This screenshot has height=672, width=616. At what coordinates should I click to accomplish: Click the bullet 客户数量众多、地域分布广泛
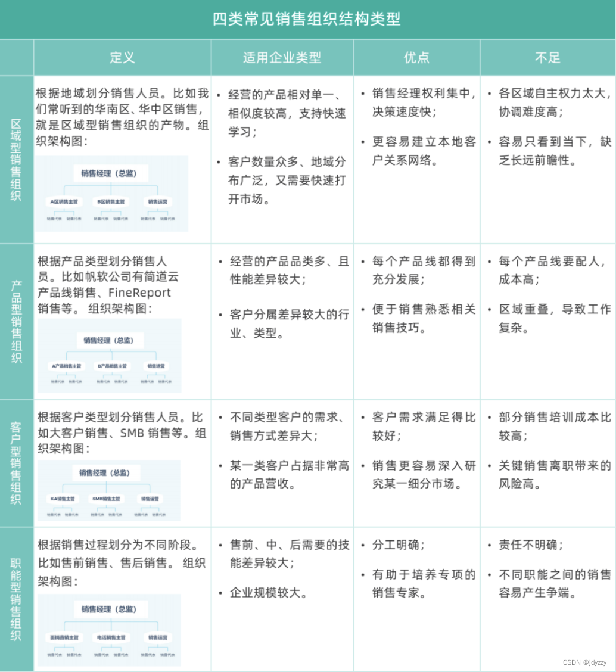click(287, 181)
